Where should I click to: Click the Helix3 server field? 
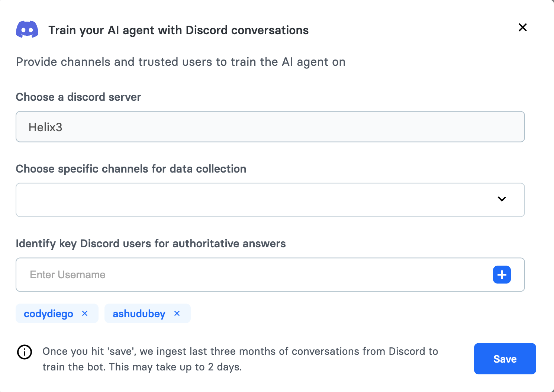tap(270, 127)
